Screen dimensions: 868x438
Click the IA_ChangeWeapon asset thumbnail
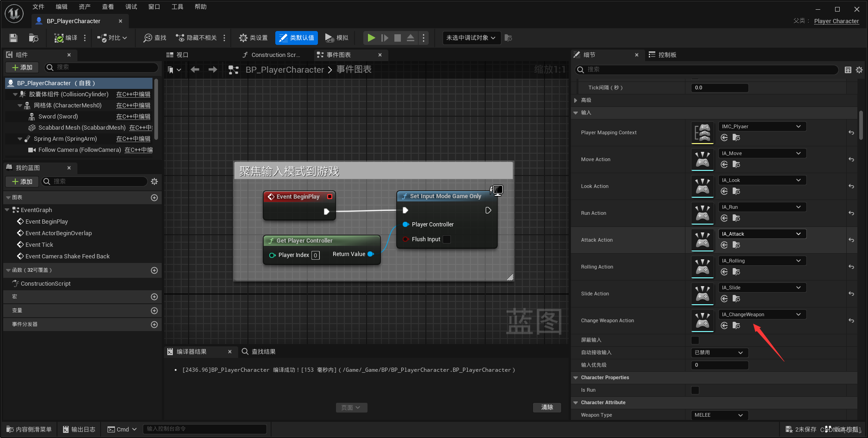click(x=703, y=320)
